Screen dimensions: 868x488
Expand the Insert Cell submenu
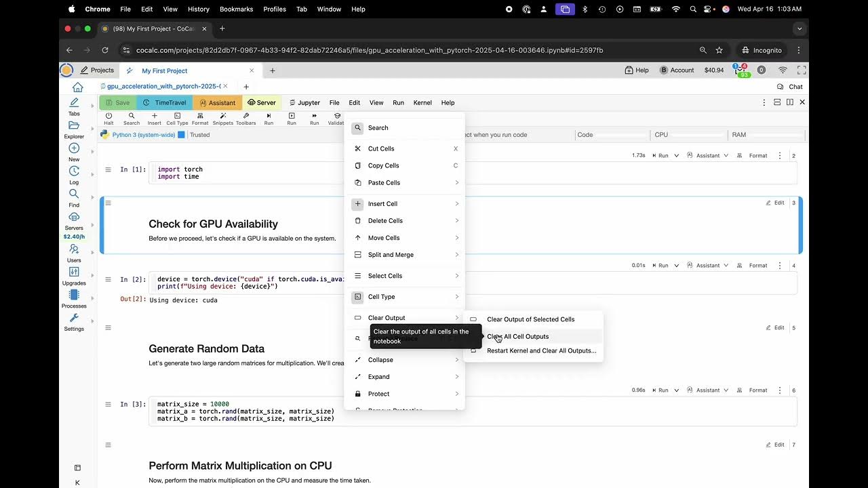405,204
